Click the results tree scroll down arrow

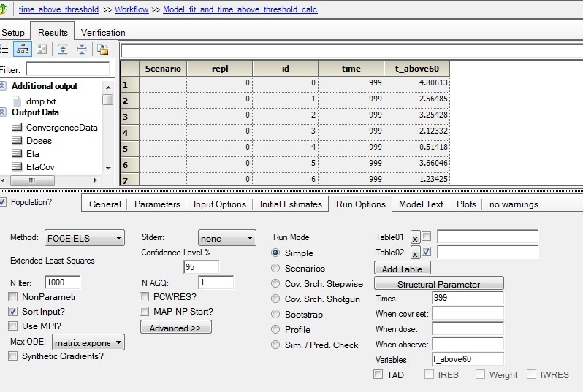tap(108, 169)
